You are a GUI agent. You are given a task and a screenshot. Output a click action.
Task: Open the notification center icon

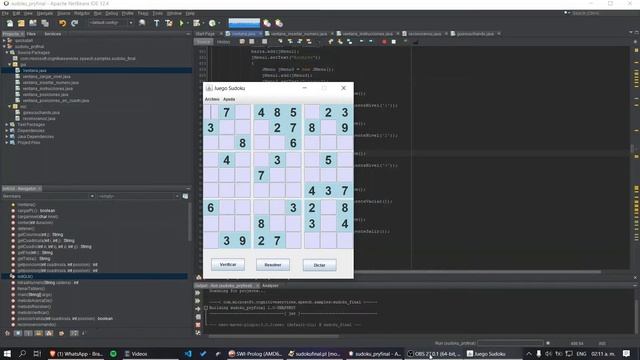coord(627,353)
